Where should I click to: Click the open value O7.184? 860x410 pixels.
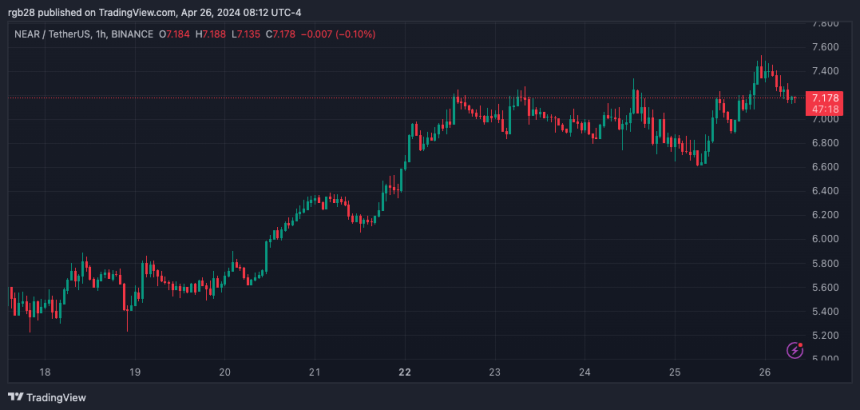[177, 35]
